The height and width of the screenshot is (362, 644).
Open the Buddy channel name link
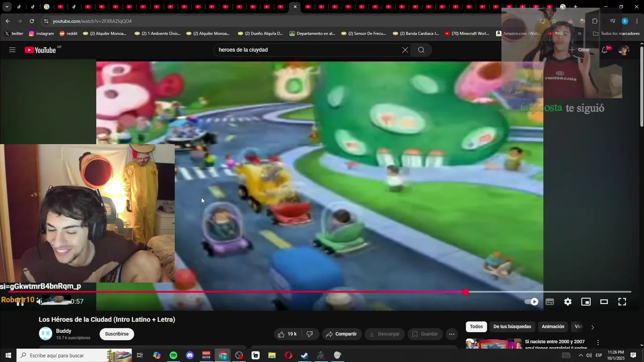(x=63, y=331)
